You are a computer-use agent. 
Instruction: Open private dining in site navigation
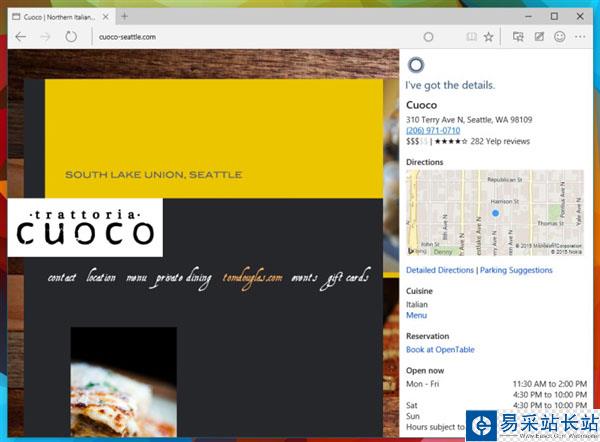pyautogui.click(x=183, y=278)
